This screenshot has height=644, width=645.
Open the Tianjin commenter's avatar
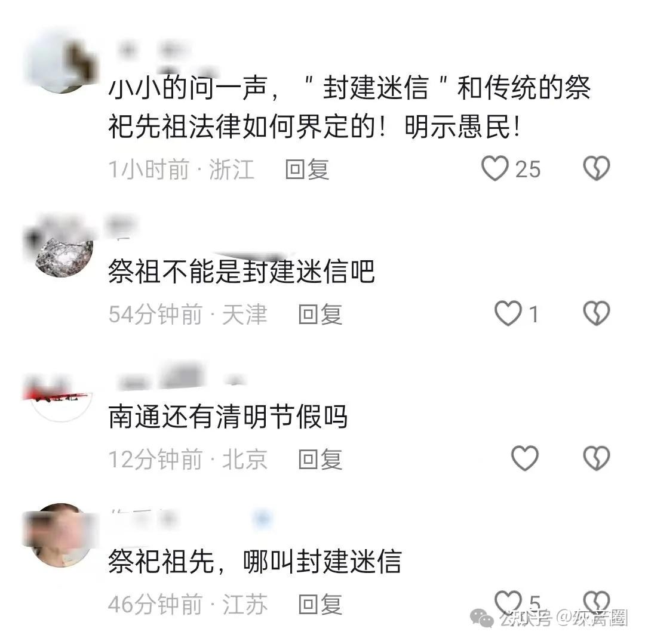[x=61, y=246]
